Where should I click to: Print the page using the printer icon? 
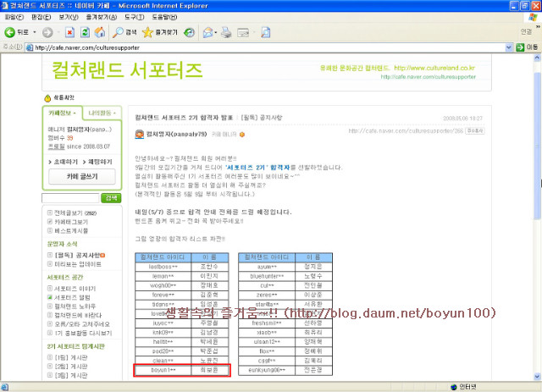(226, 32)
